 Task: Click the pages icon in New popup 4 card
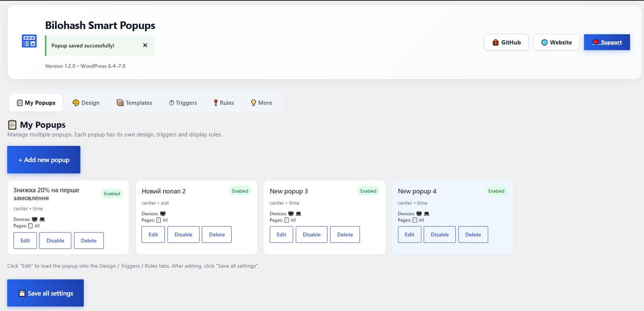[x=415, y=220]
